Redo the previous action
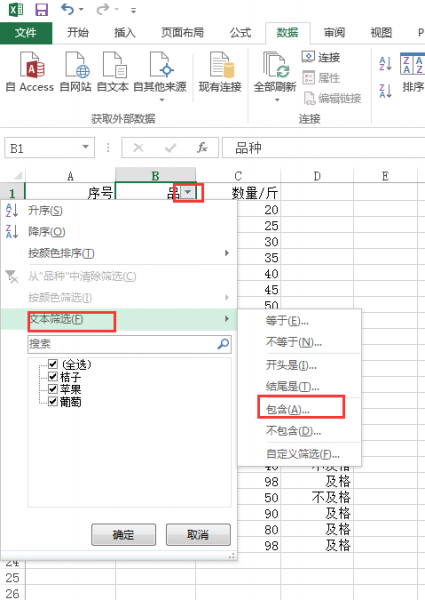 tap(103, 9)
